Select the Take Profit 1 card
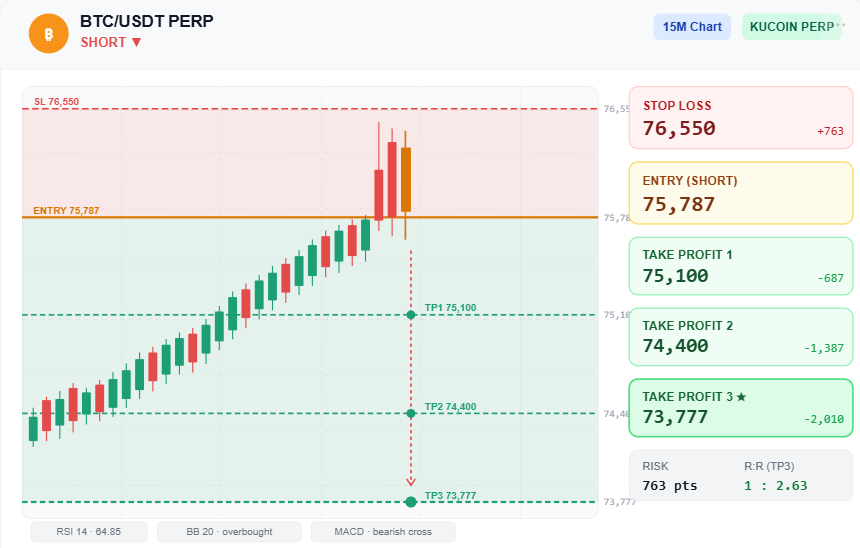Image resolution: width=860 pixels, height=548 pixels. [x=740, y=266]
